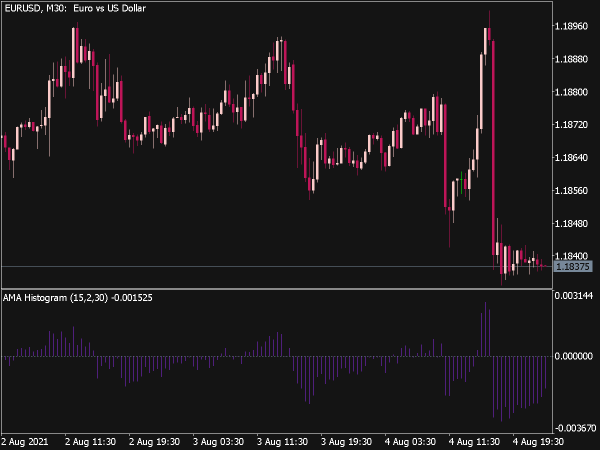Click the 1.18560 price axis label
Screen dimensions: 600x450
point(571,191)
